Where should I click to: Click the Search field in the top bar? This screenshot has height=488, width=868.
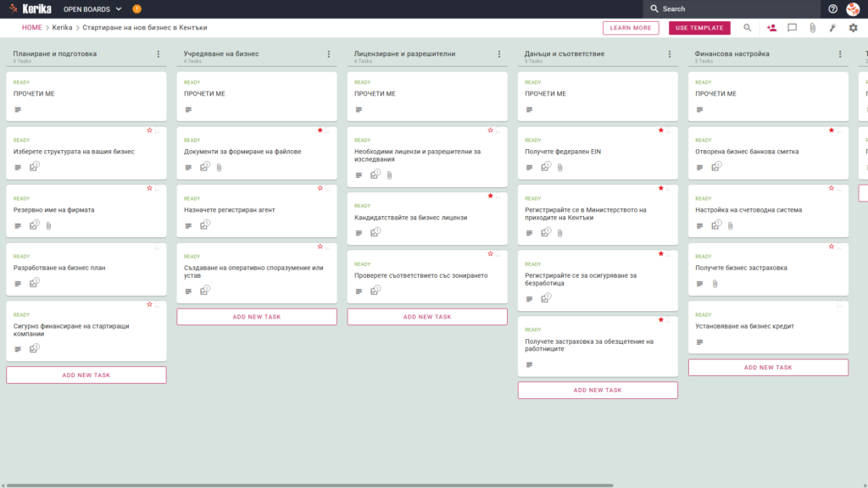pos(732,8)
